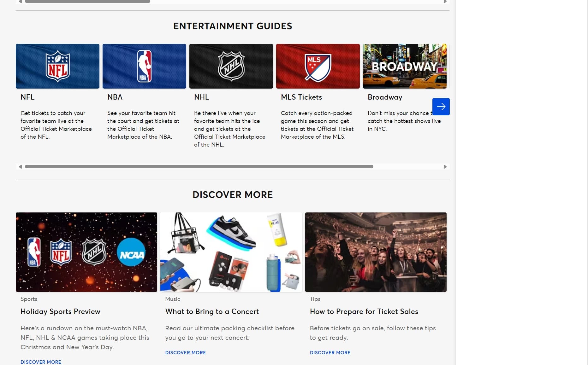Click the guides carousel scrollbar right arrow

click(x=445, y=167)
